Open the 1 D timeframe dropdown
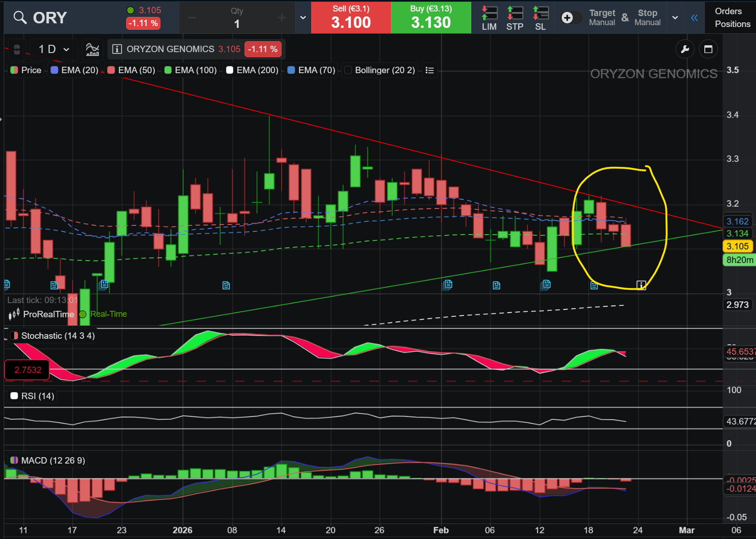The height and width of the screenshot is (539, 756). click(x=53, y=49)
